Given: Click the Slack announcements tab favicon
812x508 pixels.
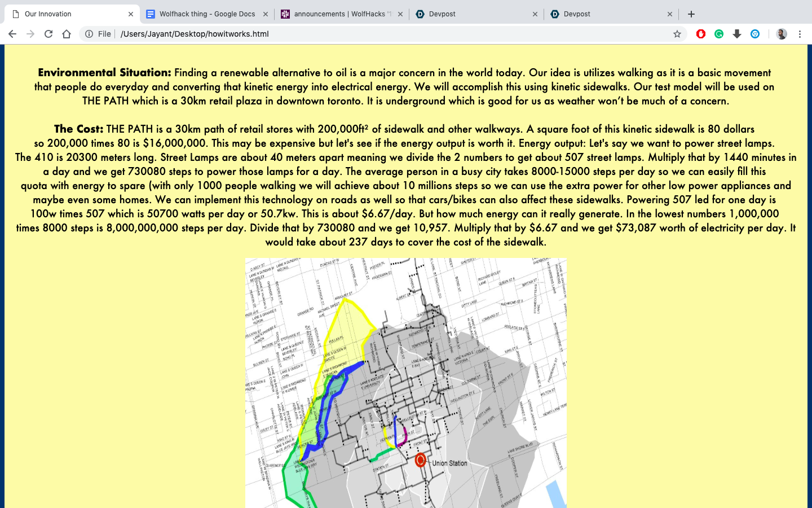Looking at the screenshot, I should point(285,14).
